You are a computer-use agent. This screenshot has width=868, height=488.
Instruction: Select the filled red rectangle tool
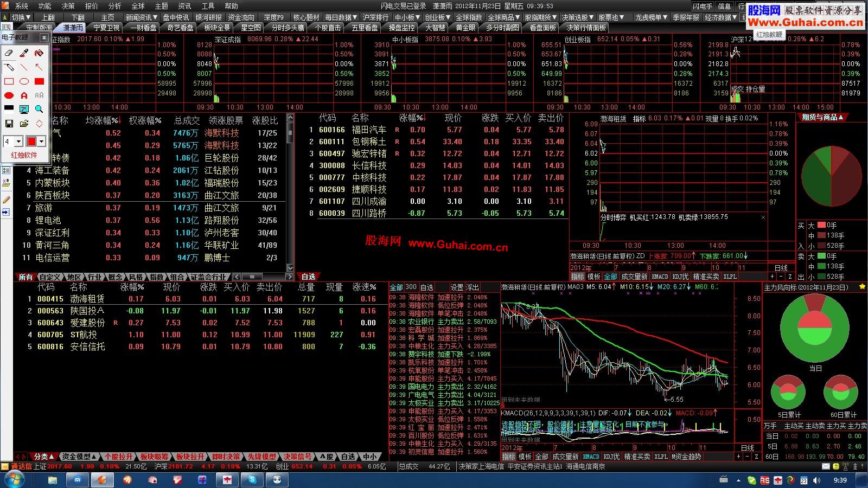click(39, 81)
